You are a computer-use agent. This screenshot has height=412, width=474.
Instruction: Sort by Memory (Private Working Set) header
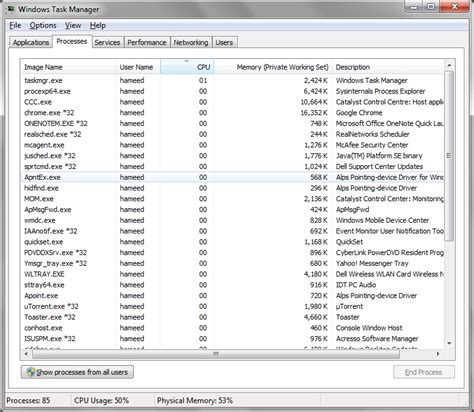tap(273, 67)
